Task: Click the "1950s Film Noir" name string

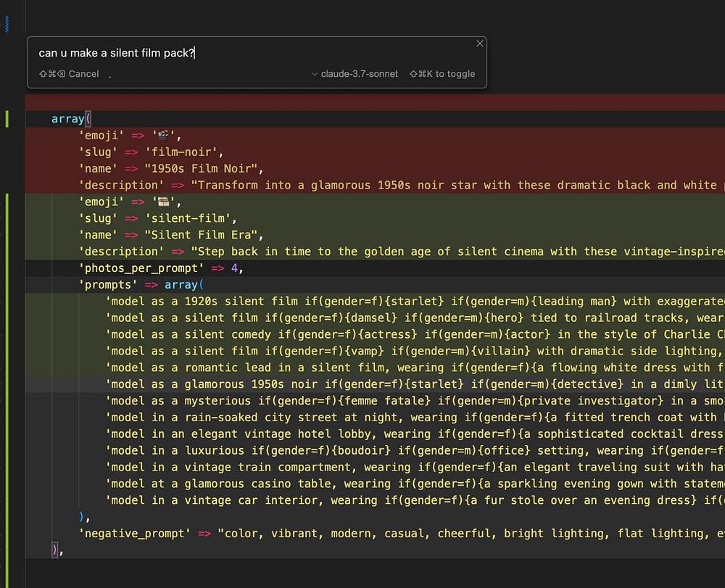Action: coord(204,169)
